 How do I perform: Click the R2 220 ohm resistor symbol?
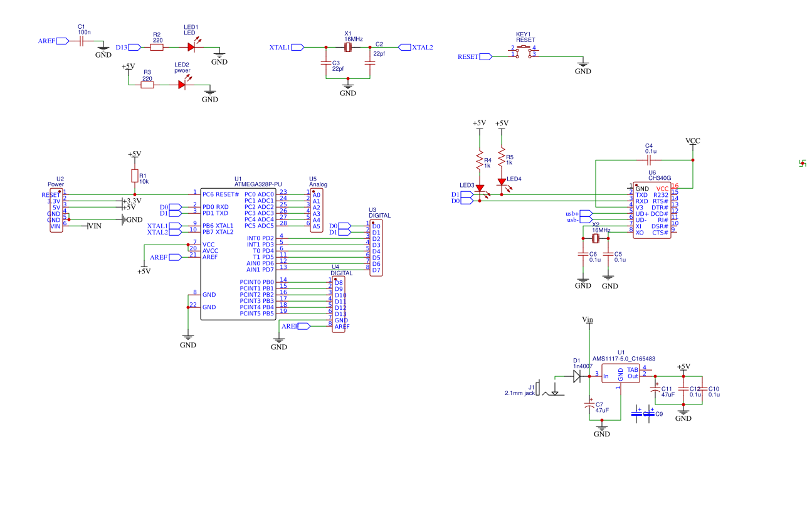tap(157, 47)
